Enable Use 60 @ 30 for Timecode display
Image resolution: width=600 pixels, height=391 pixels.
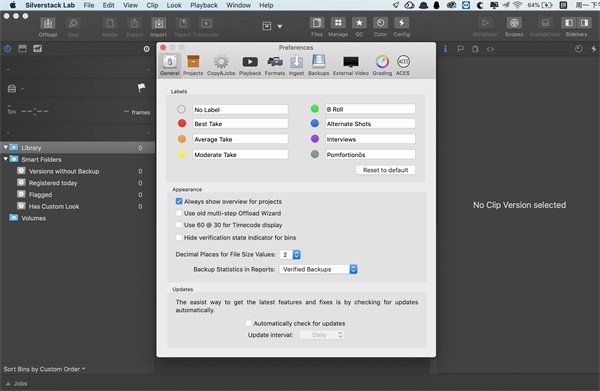coord(179,225)
